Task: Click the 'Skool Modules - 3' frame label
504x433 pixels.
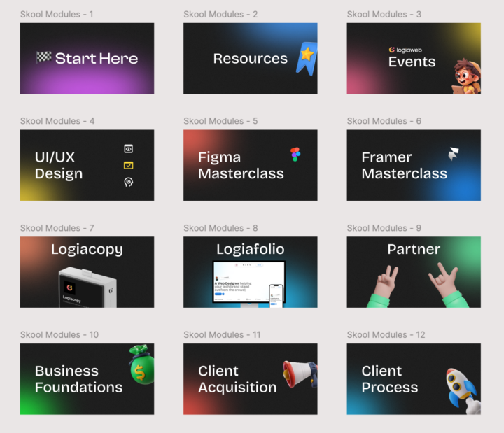Action: coord(384,15)
